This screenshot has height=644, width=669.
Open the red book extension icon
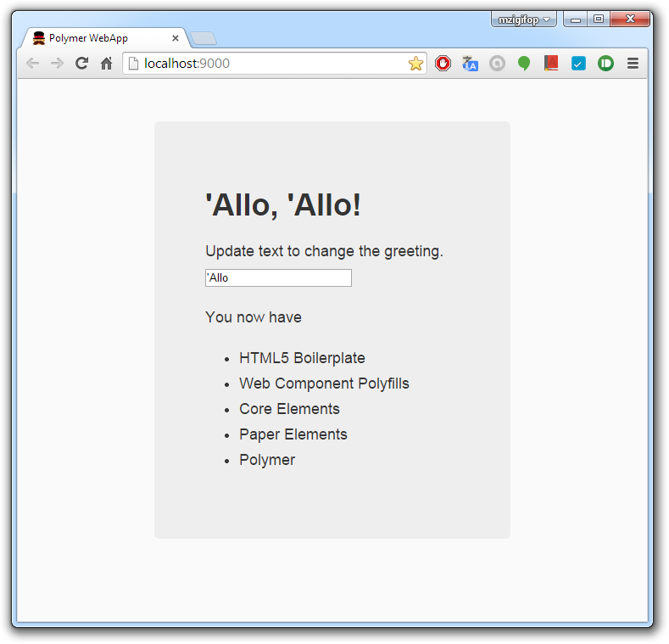pos(551,64)
